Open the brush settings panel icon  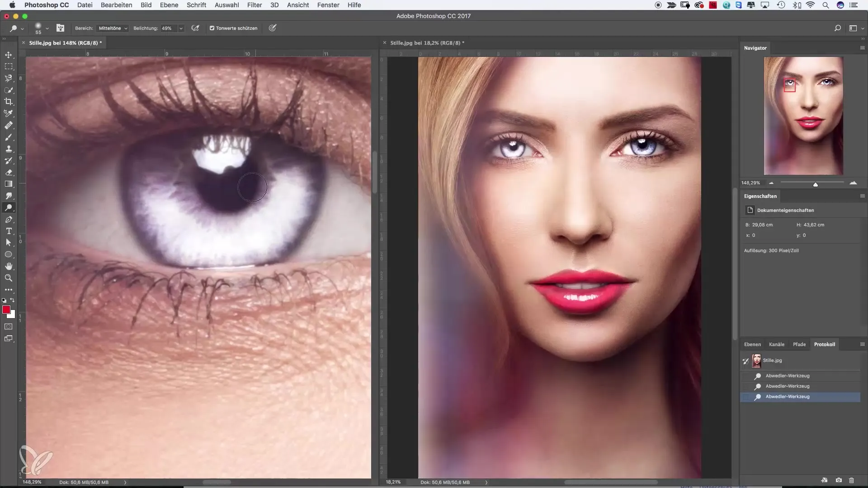(x=60, y=28)
